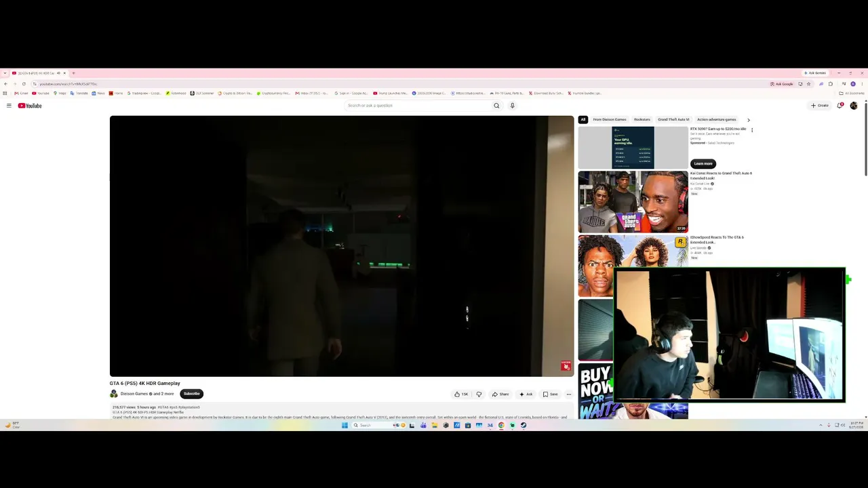Bookmark this page with the star icon
The image size is (868, 488).
(808, 84)
